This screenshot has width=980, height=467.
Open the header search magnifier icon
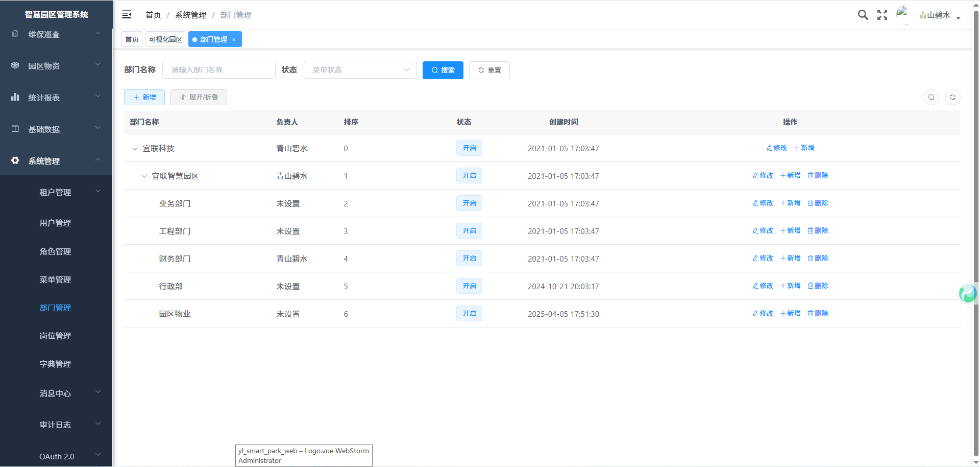point(863,15)
